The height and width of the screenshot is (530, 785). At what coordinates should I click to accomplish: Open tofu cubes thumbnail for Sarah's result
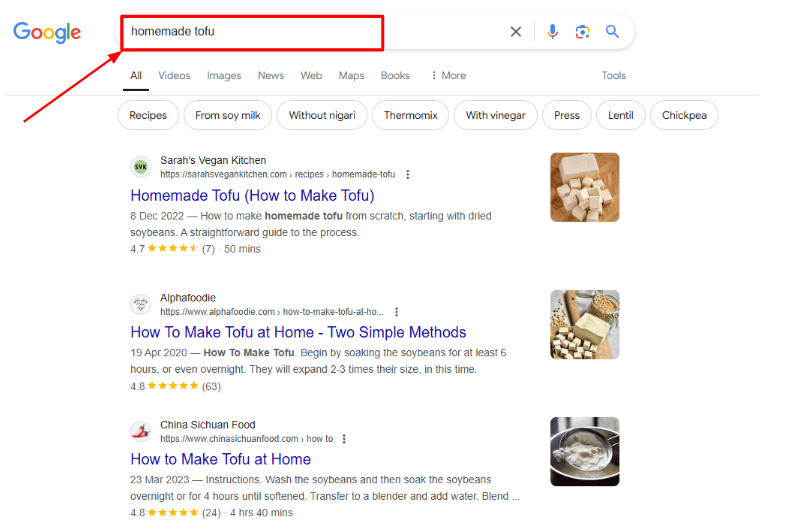click(x=584, y=187)
